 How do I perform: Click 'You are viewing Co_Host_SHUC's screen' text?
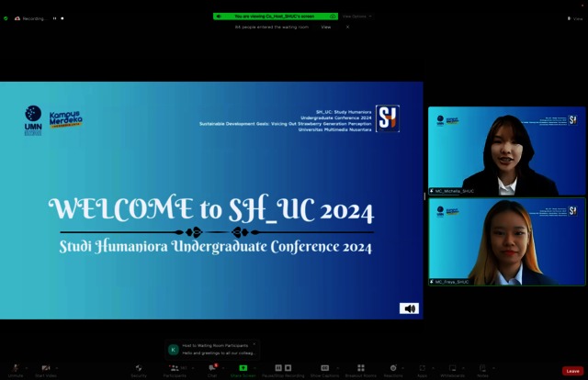coord(275,17)
